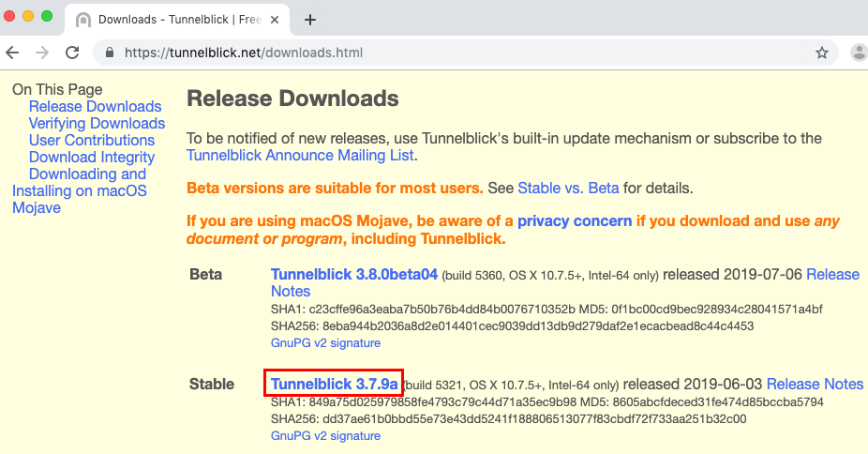Jump to Release Downloads sidebar link
Viewport: 868px width, 454px height.
95,107
